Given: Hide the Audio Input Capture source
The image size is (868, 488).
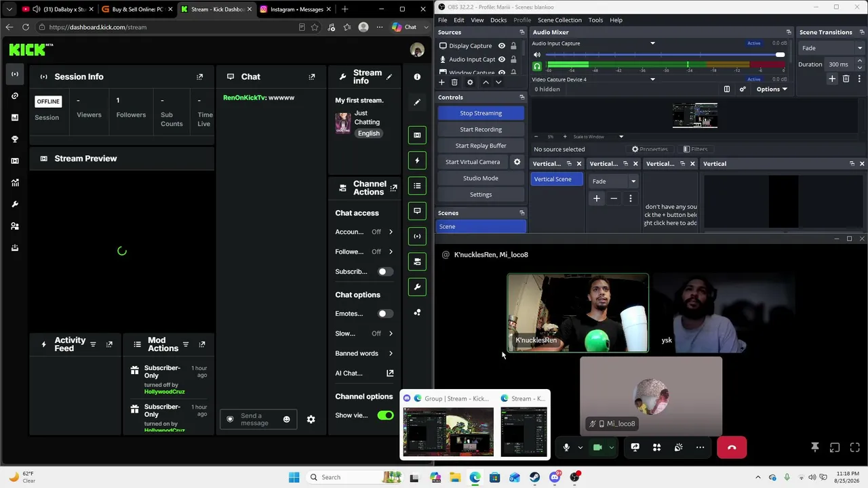Looking at the screenshot, I should [501, 60].
